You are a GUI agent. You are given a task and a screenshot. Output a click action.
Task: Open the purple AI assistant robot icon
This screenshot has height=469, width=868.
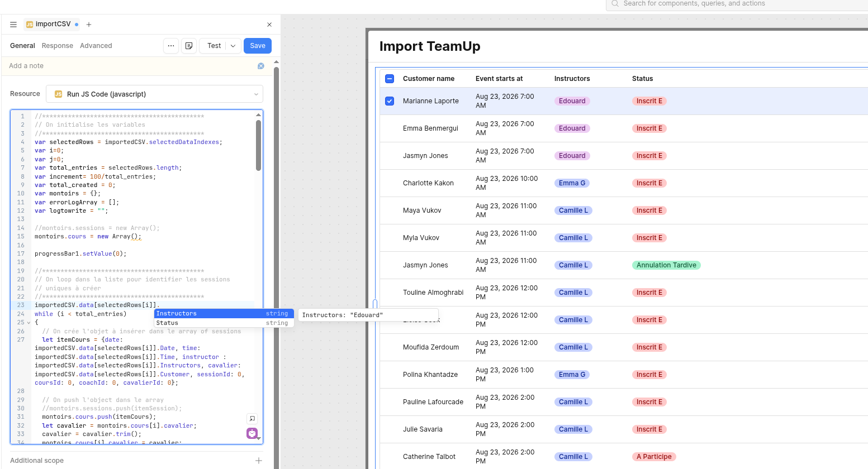(252, 433)
